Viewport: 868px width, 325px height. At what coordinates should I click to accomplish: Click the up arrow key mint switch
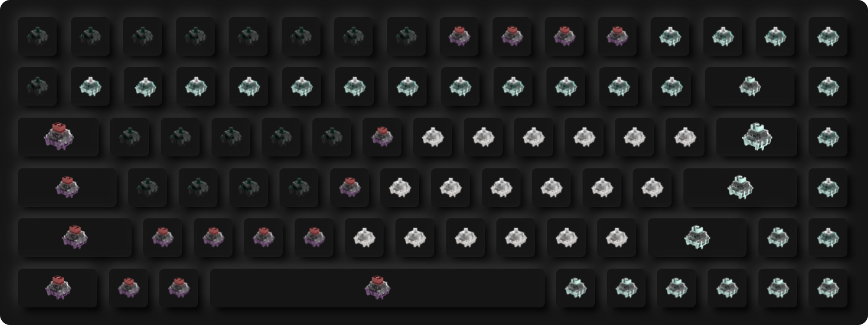pos(778,237)
